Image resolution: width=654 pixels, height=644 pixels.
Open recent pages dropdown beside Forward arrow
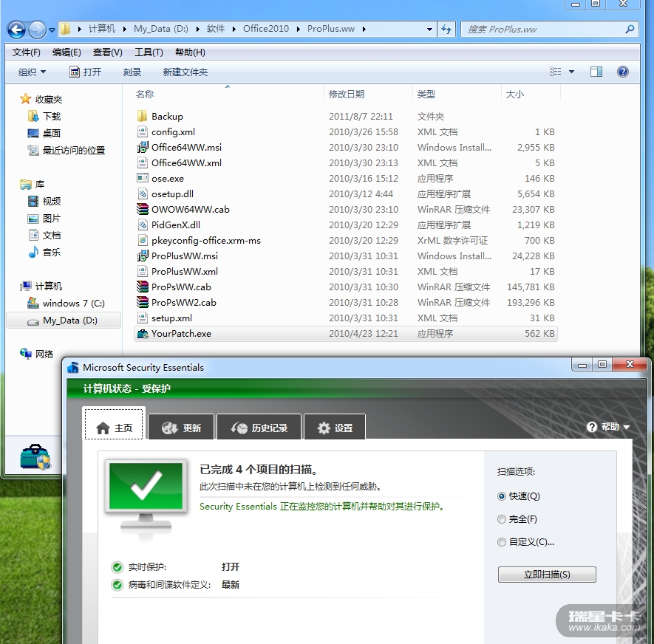(x=52, y=30)
